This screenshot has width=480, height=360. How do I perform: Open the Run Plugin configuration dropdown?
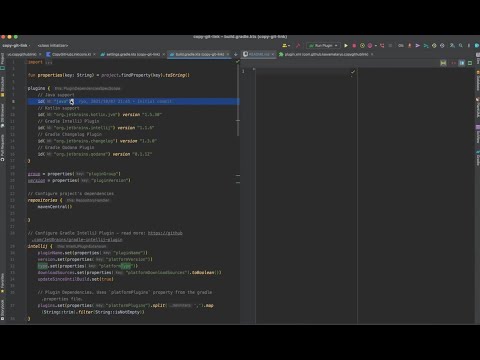pyautogui.click(x=323, y=45)
